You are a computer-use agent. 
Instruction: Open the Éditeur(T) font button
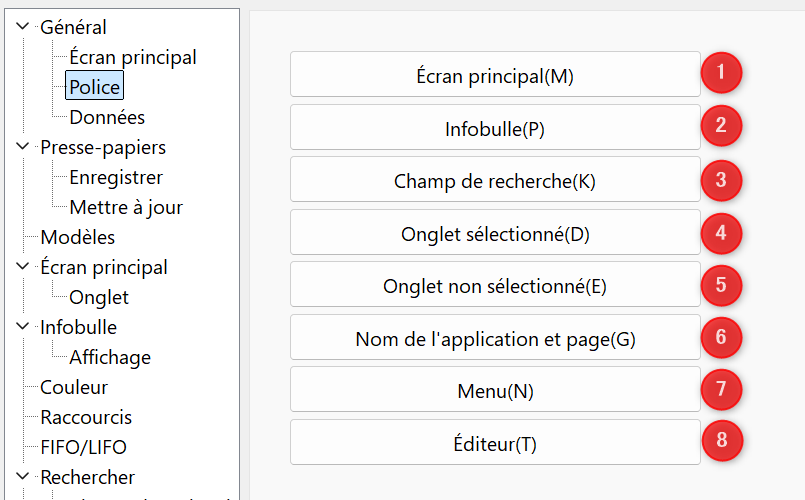click(495, 442)
